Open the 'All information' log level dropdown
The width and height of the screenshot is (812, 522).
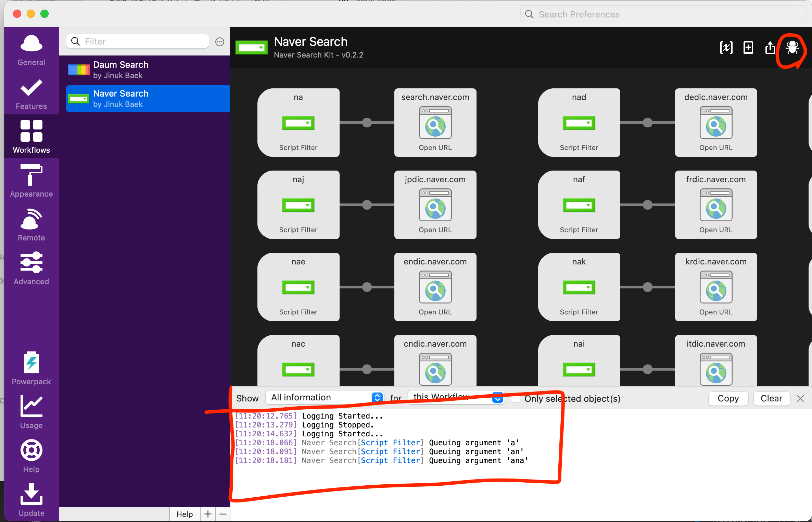pyautogui.click(x=325, y=398)
